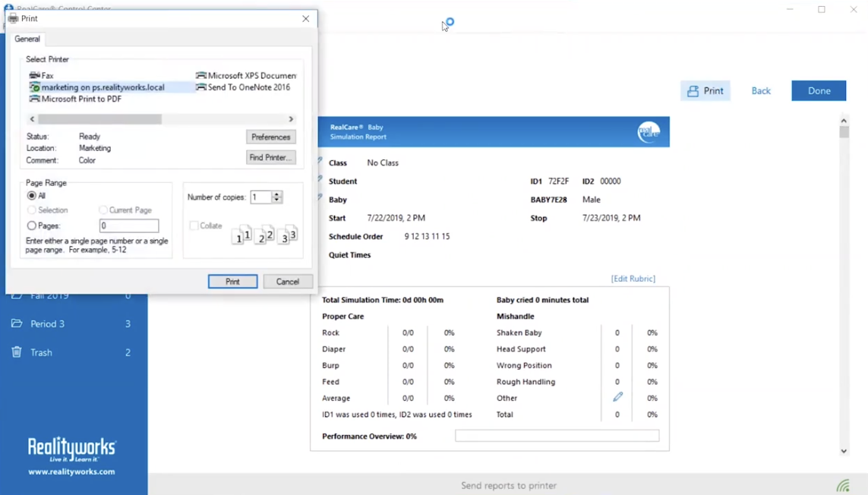The width and height of the screenshot is (868, 495).
Task: Minimize the RealCare Control Center window
Action: click(790, 9)
